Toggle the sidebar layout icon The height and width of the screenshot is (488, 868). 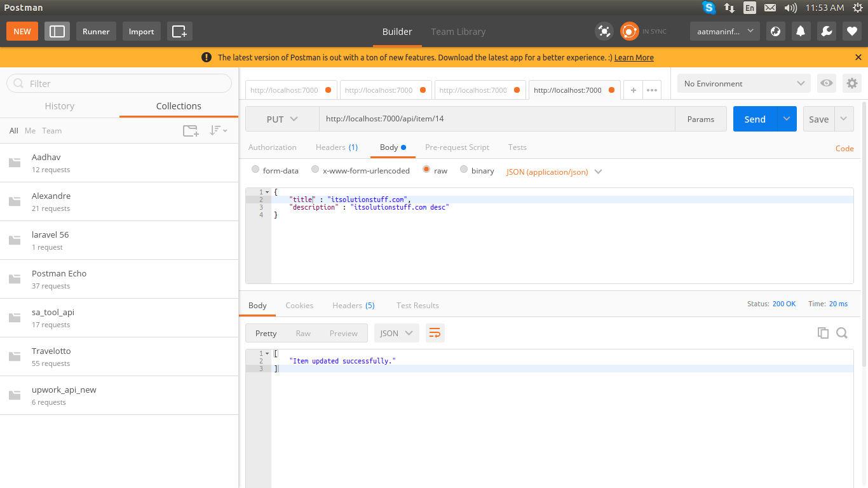point(57,31)
